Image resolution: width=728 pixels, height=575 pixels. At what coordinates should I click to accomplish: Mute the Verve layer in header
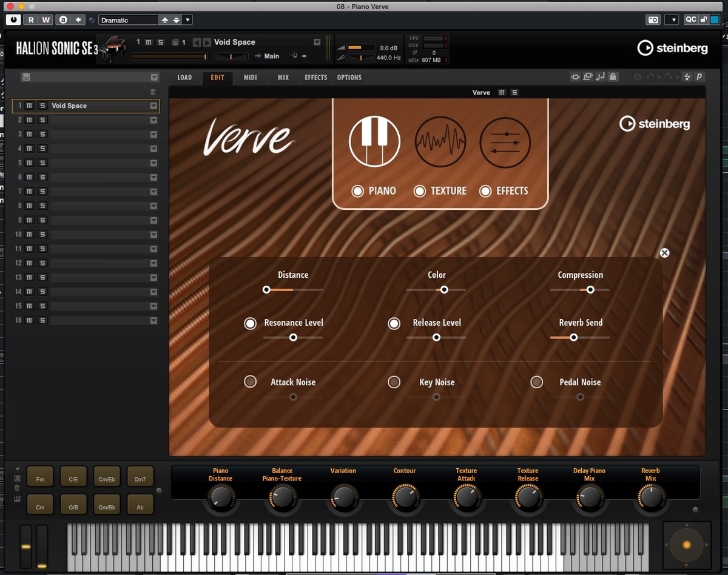501,93
